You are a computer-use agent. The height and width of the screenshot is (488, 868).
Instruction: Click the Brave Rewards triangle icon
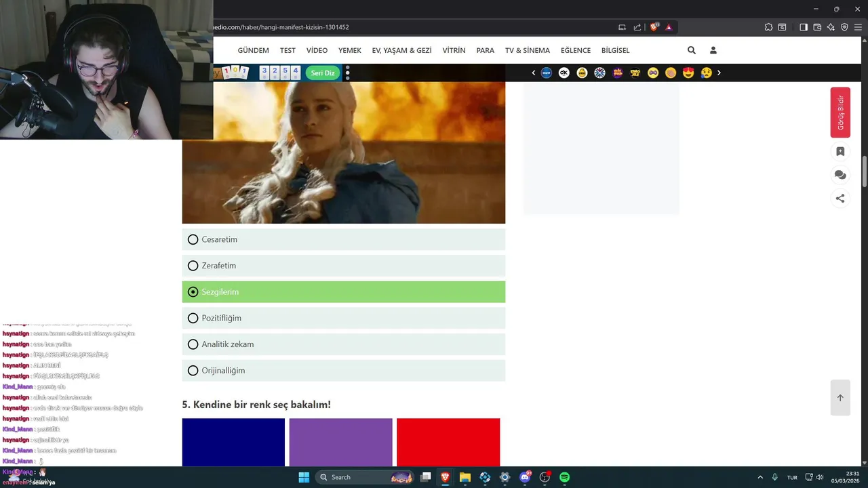669,27
